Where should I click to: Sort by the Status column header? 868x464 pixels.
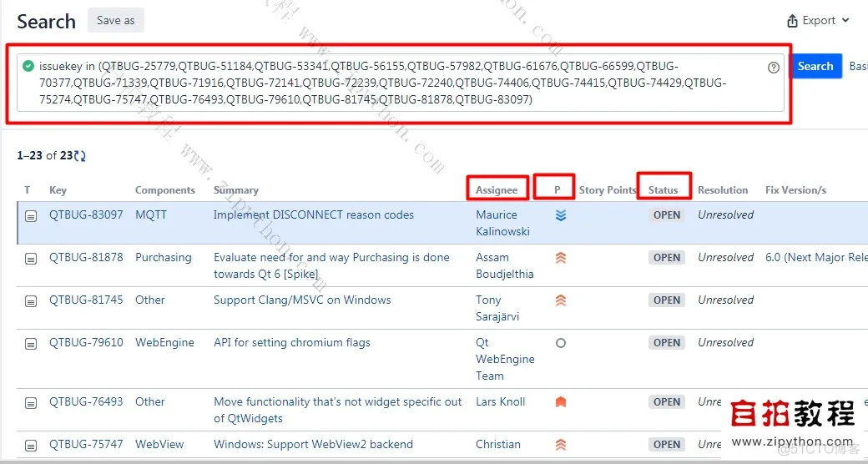pos(664,190)
